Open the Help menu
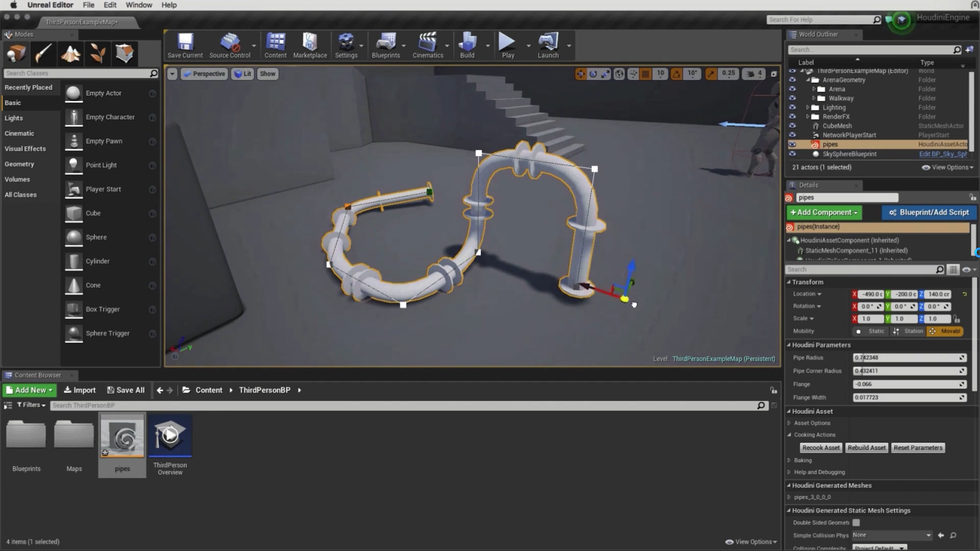Image resolution: width=980 pixels, height=551 pixels. click(169, 5)
